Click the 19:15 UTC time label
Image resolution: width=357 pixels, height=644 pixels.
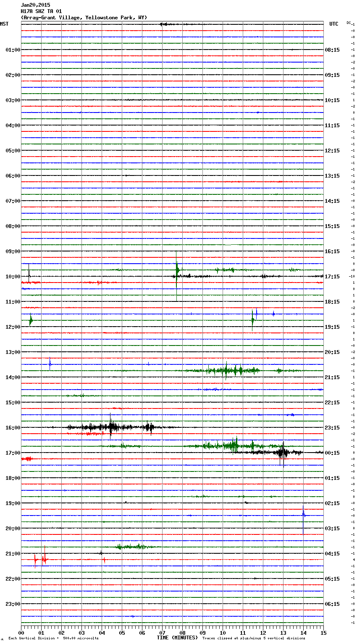pyautogui.click(x=332, y=327)
